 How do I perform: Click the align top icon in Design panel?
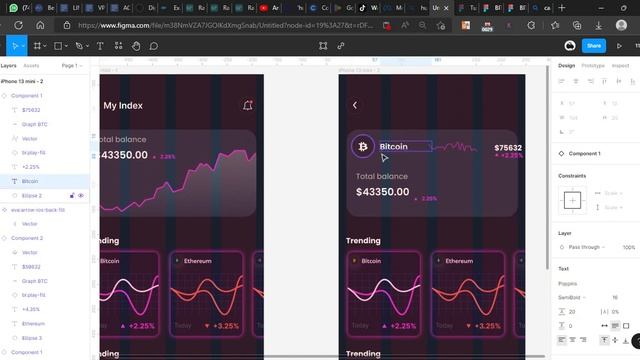(x=604, y=81)
